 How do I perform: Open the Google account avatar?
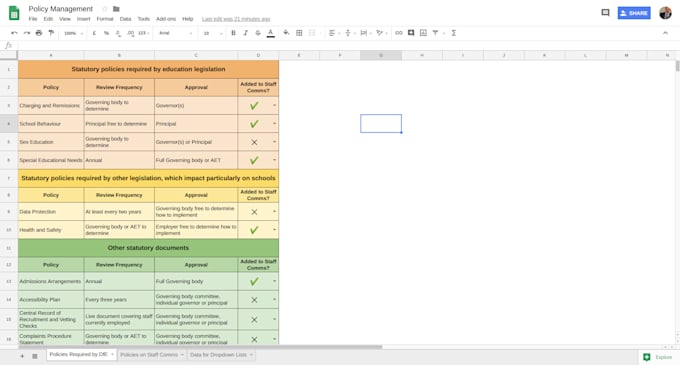pos(665,13)
